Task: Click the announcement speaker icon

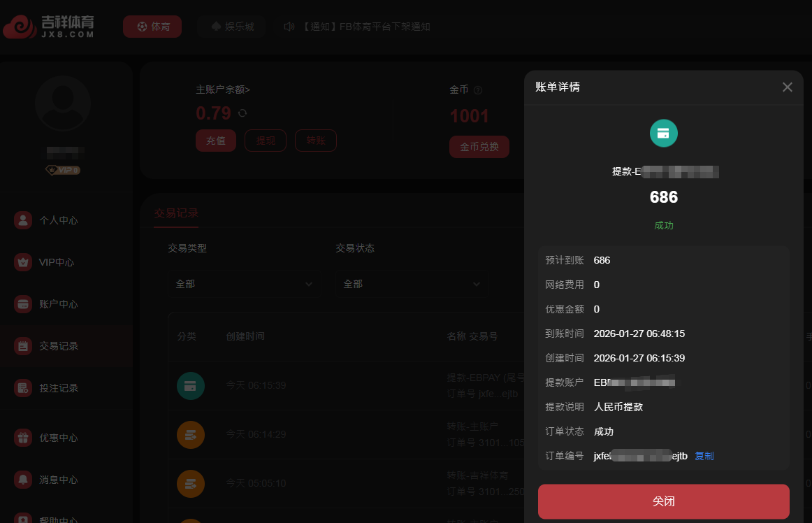Action: pos(289,26)
